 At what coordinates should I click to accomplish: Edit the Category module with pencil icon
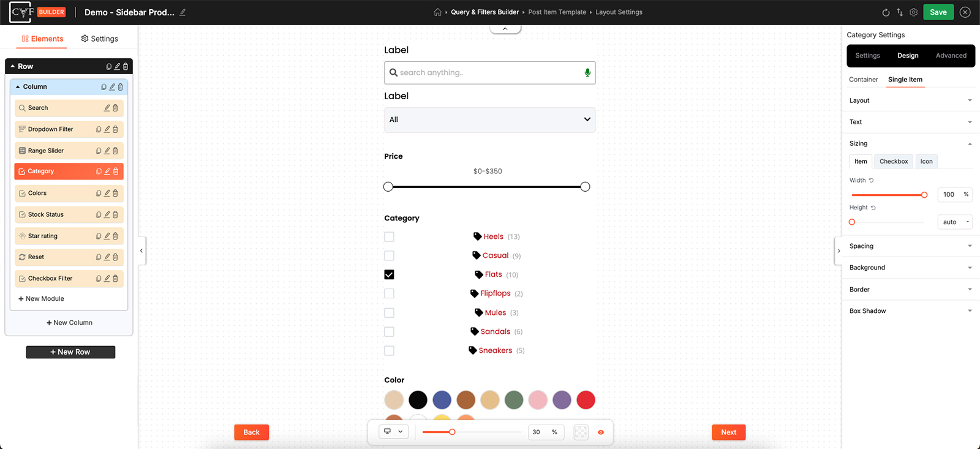point(107,172)
